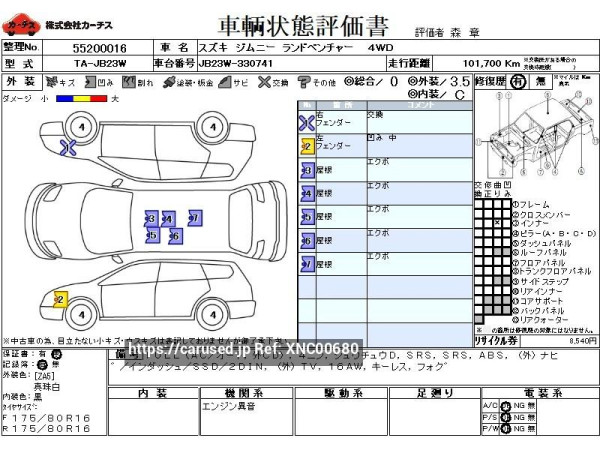
Task: Click the 内装 grade C
Action: click(460, 95)
